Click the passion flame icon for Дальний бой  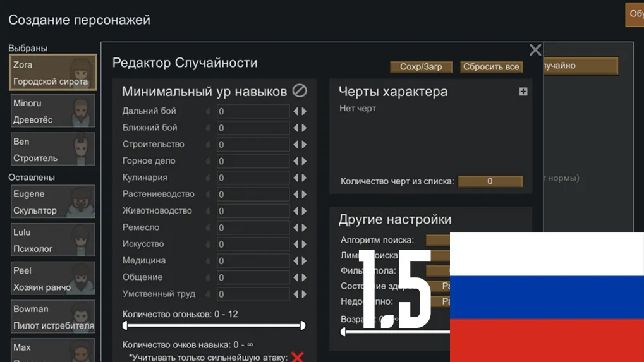coord(209,111)
